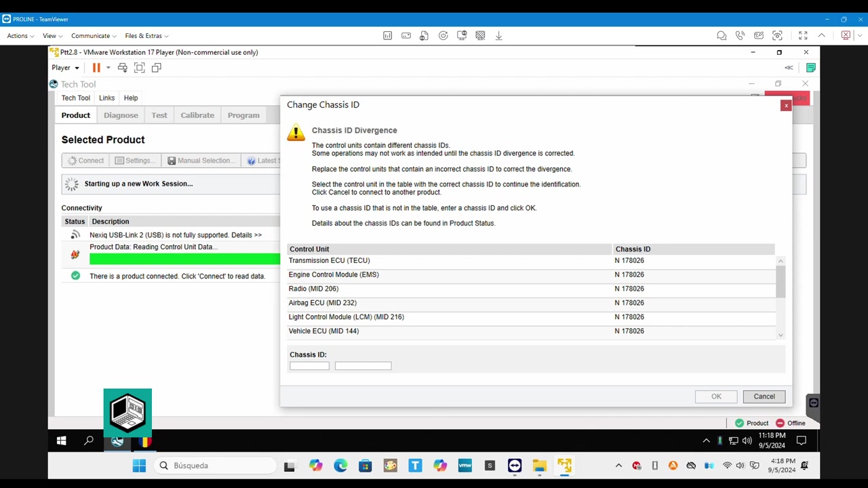Open TeamViewer Communicate menu

pyautogui.click(x=94, y=36)
